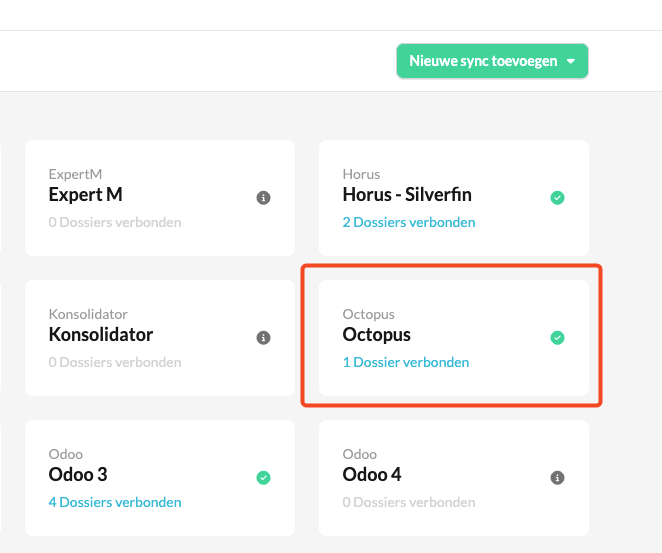Click 0 Dossiers verbonden under Konsolidator
Screen dimensions: 662x553
(115, 362)
